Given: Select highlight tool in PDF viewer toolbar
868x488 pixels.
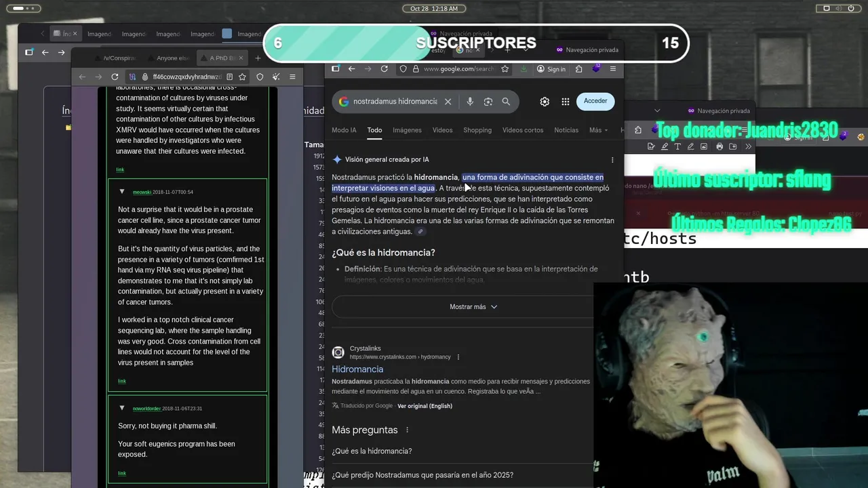Looking at the screenshot, I should pos(665,146).
